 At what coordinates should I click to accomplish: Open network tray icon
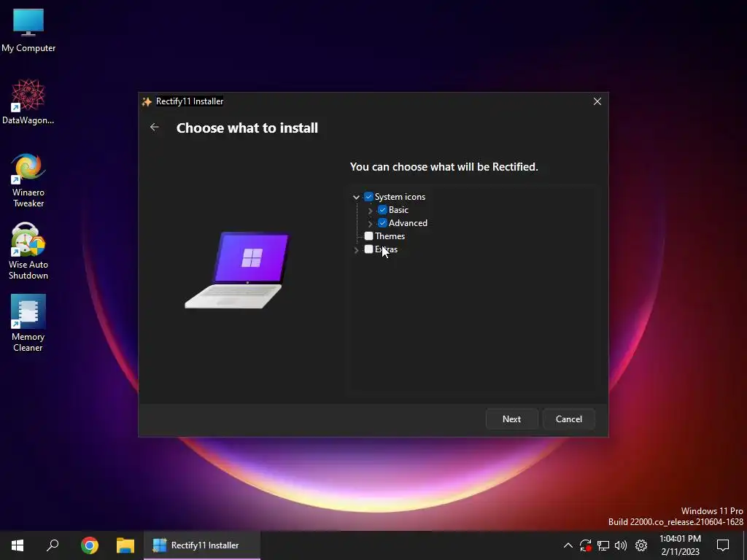tap(603, 545)
